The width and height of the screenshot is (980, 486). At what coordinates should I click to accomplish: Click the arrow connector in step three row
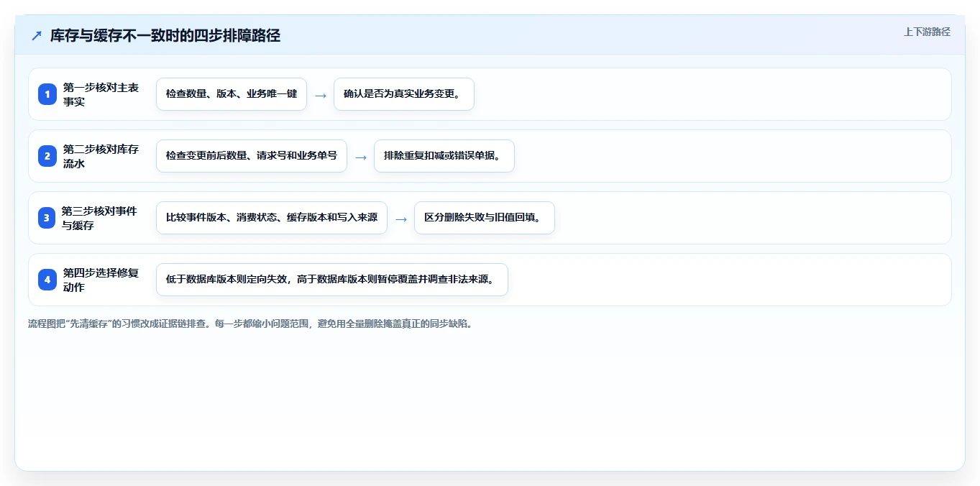coord(401,219)
